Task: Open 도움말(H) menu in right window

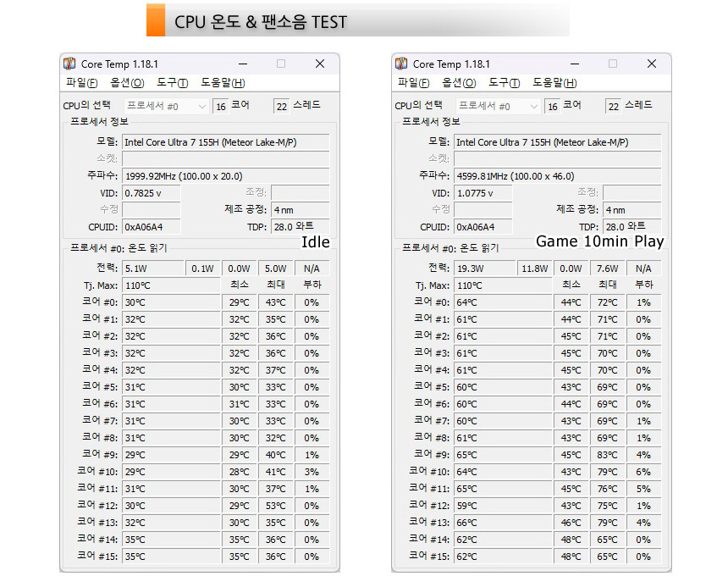Action: pos(554,83)
